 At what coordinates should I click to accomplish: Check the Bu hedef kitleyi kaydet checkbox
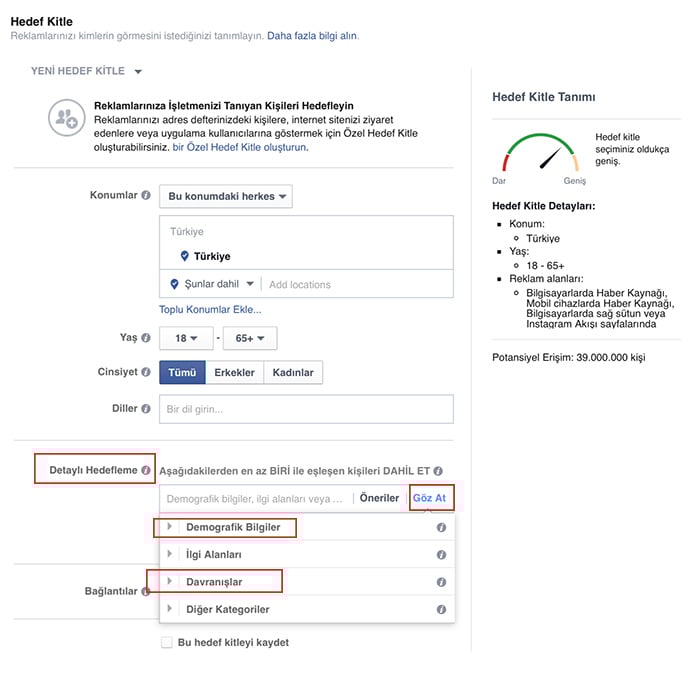(x=167, y=642)
